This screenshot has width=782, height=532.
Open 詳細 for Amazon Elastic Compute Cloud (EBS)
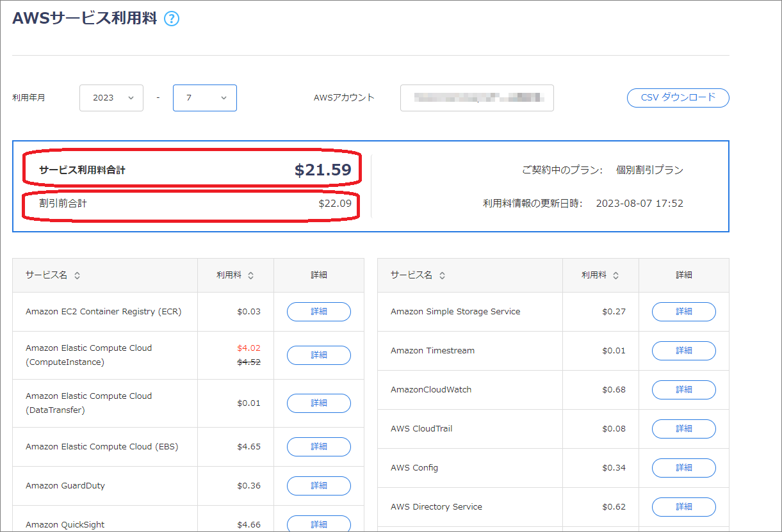click(x=319, y=447)
